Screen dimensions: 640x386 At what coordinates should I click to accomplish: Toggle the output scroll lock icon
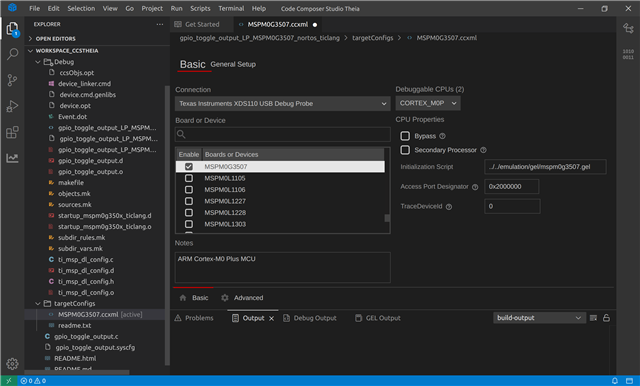607,318
